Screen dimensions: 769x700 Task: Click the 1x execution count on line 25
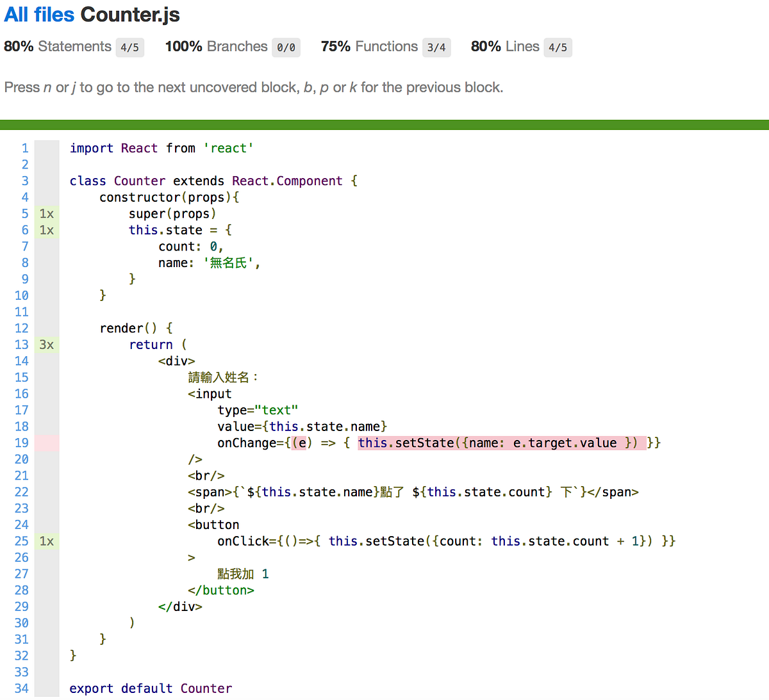[45, 541]
